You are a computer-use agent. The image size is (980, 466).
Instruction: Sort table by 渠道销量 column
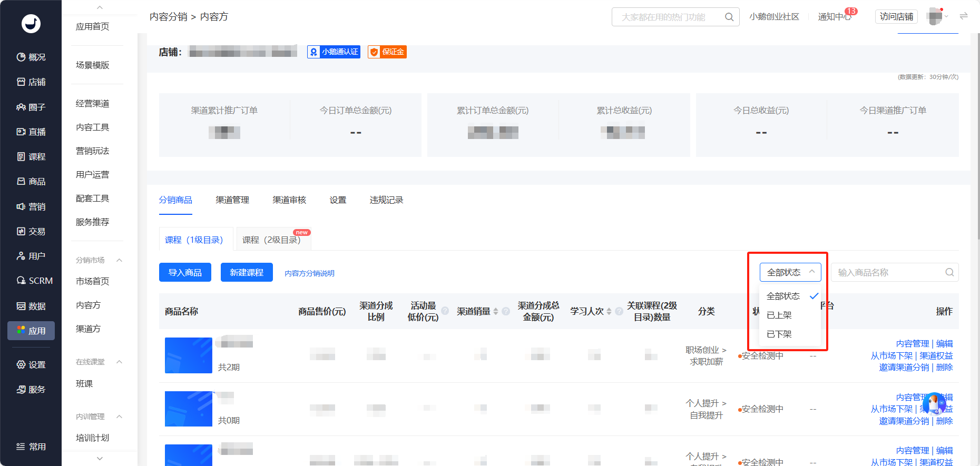pos(496,311)
